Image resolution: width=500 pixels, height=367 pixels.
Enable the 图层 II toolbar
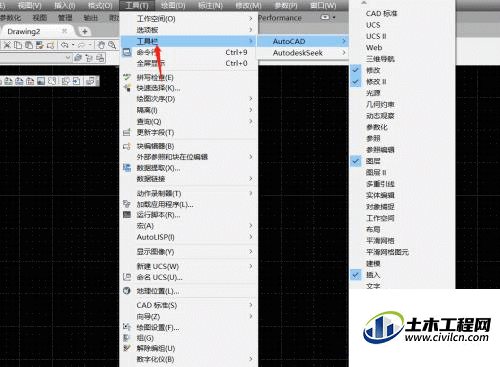[402, 173]
